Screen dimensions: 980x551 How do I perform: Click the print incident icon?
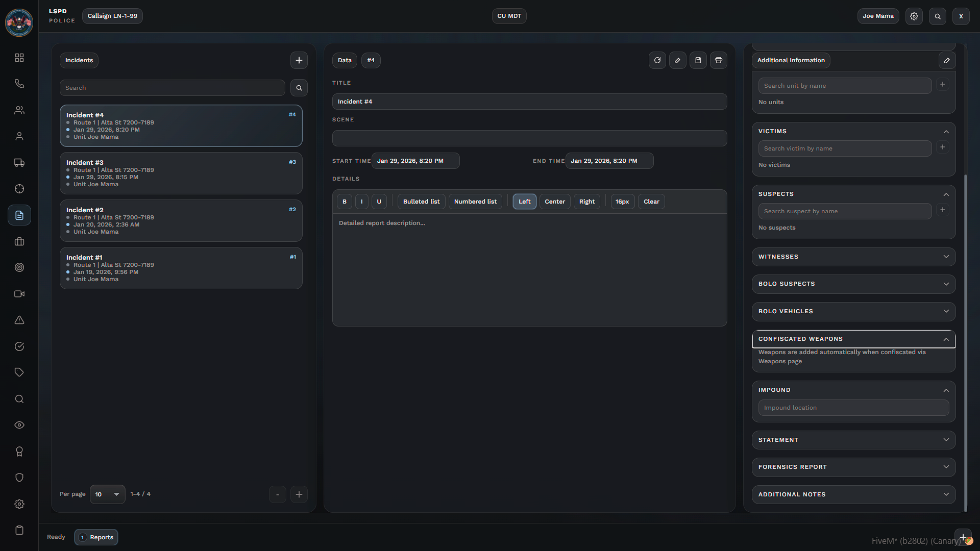tap(719, 60)
